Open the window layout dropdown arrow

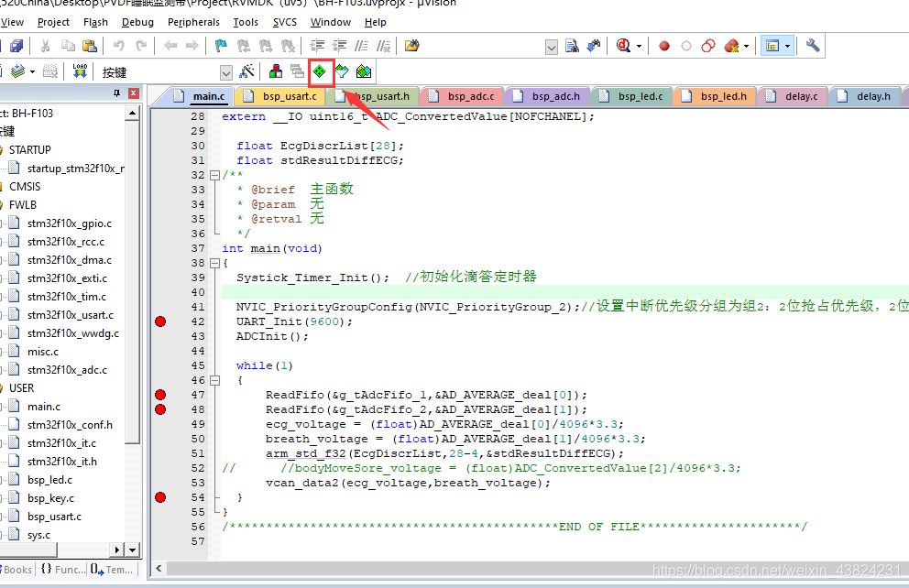click(787, 46)
